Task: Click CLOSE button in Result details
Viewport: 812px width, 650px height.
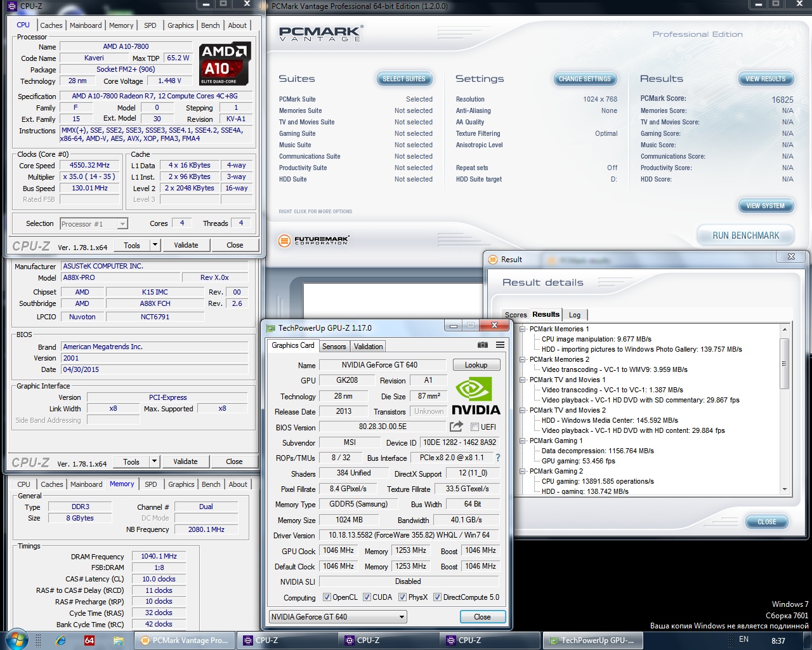Action: click(x=766, y=522)
